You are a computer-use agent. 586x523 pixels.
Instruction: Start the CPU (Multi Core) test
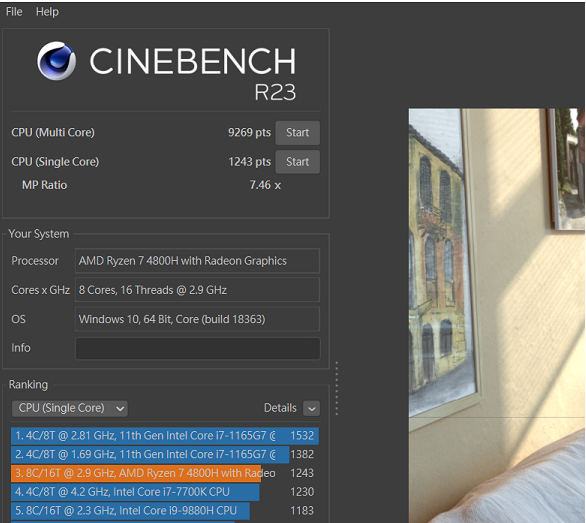[297, 133]
